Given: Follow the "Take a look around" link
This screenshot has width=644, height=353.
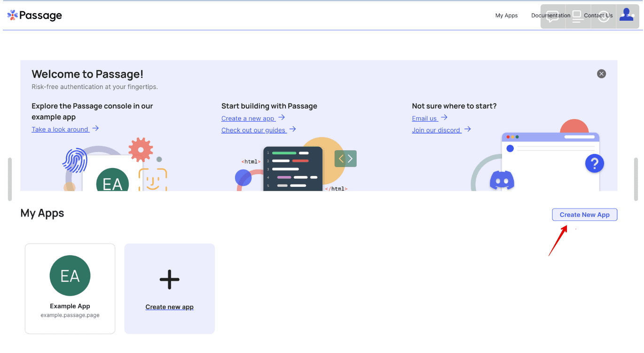Looking at the screenshot, I should point(60,129).
